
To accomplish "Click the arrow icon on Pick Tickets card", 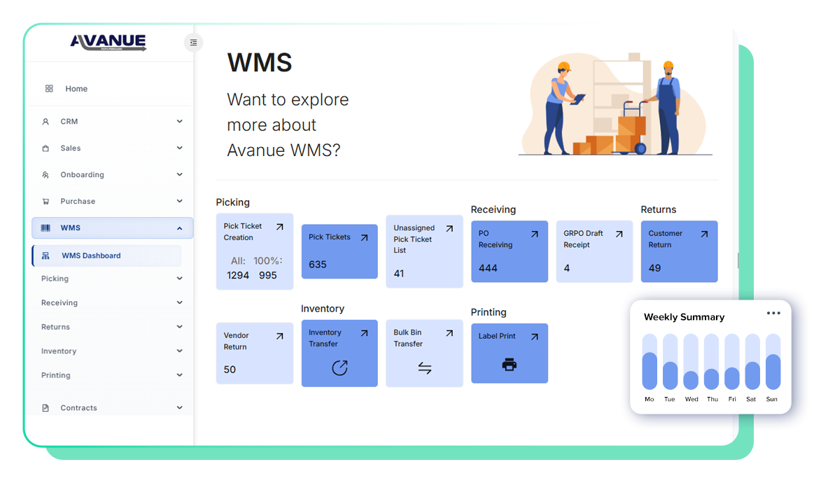I will [365, 238].
